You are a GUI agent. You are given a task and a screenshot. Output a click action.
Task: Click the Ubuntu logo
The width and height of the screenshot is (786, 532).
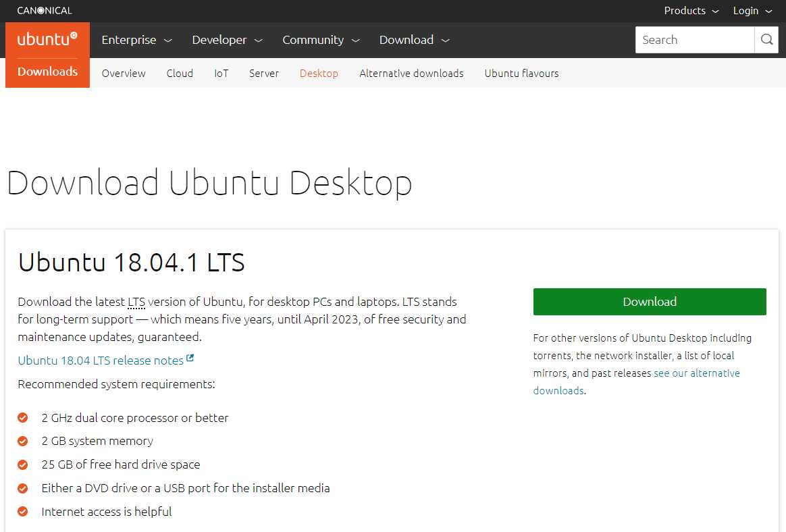click(x=48, y=39)
